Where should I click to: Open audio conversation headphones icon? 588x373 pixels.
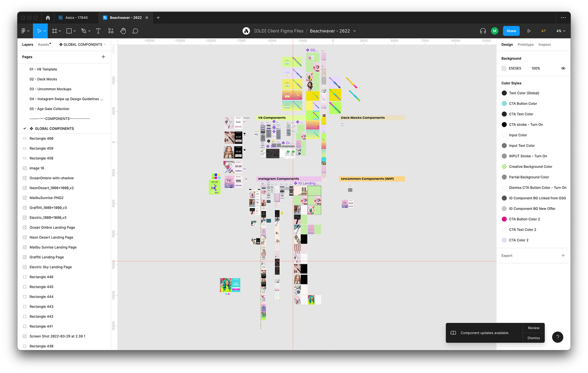click(483, 31)
